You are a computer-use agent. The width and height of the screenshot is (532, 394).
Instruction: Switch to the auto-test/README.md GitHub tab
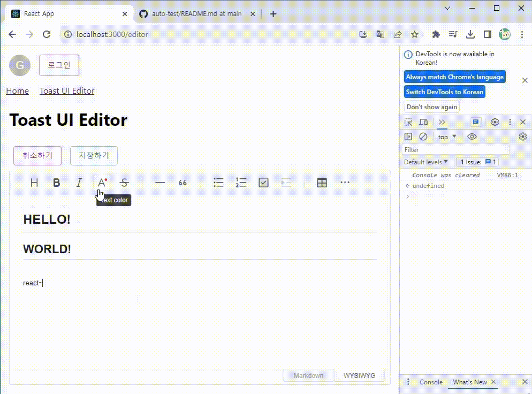(x=197, y=14)
